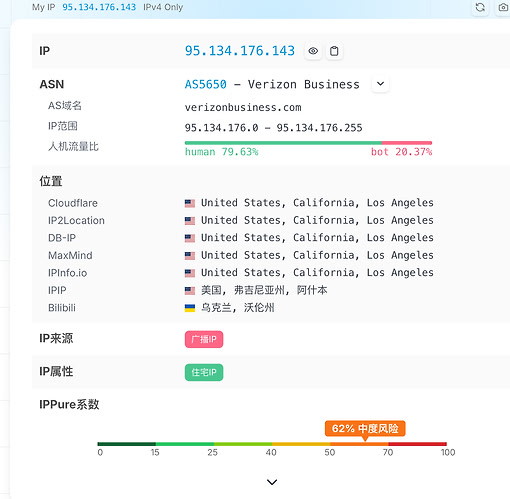The width and height of the screenshot is (510, 499).
Task: Click the main IP address 95.134.176.143
Action: coord(240,51)
